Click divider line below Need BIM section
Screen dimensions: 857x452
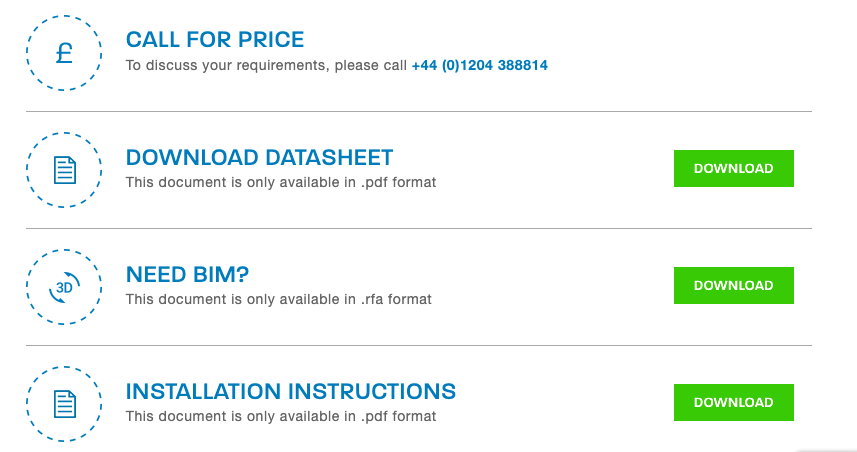pyautogui.click(x=419, y=345)
